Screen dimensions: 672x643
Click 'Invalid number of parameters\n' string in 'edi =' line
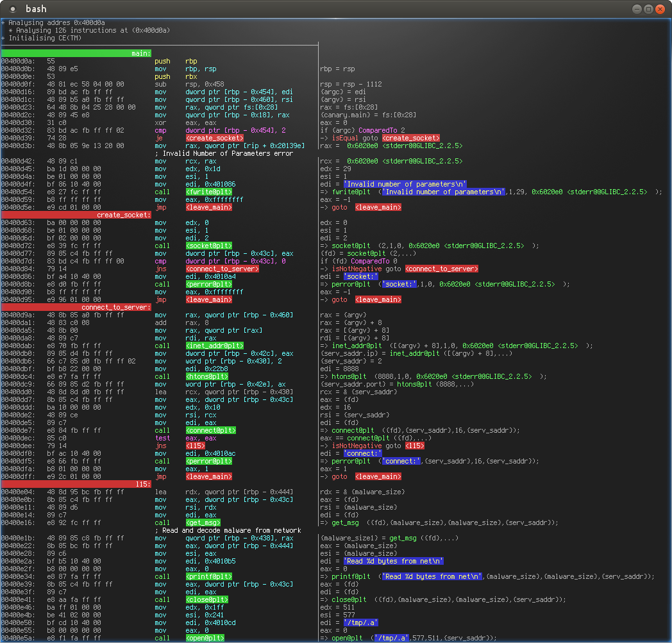(x=405, y=184)
